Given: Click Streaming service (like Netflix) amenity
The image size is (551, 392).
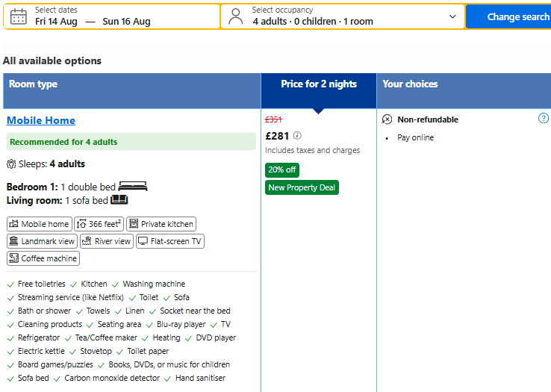Looking at the screenshot, I should click(71, 297).
